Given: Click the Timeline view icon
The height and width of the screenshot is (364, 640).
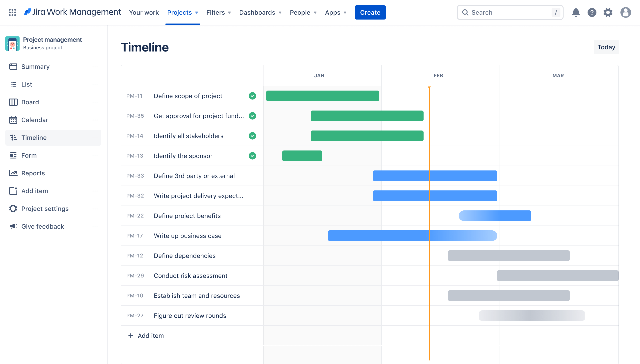Looking at the screenshot, I should [14, 137].
